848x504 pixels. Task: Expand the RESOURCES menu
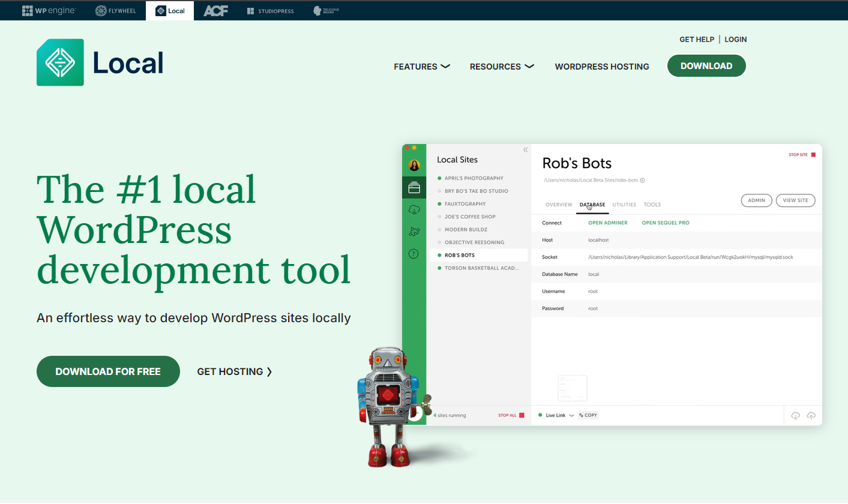coord(502,67)
